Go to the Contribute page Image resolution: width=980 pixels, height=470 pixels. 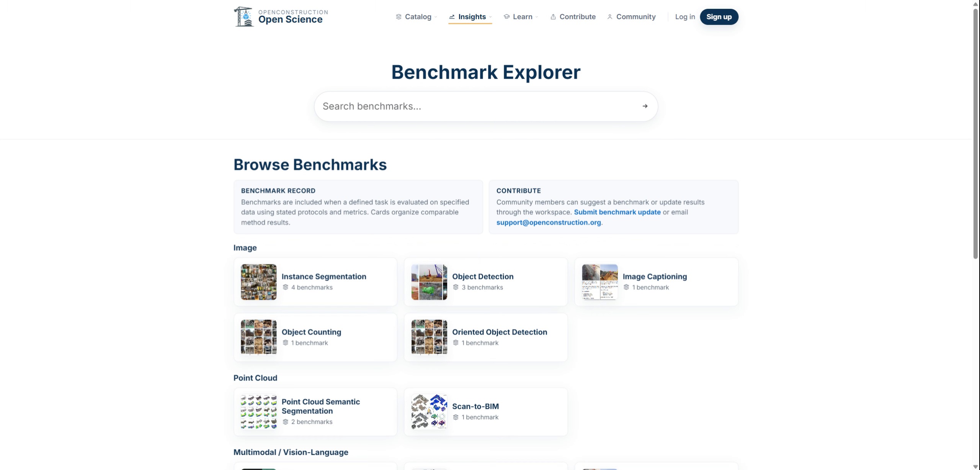573,17
